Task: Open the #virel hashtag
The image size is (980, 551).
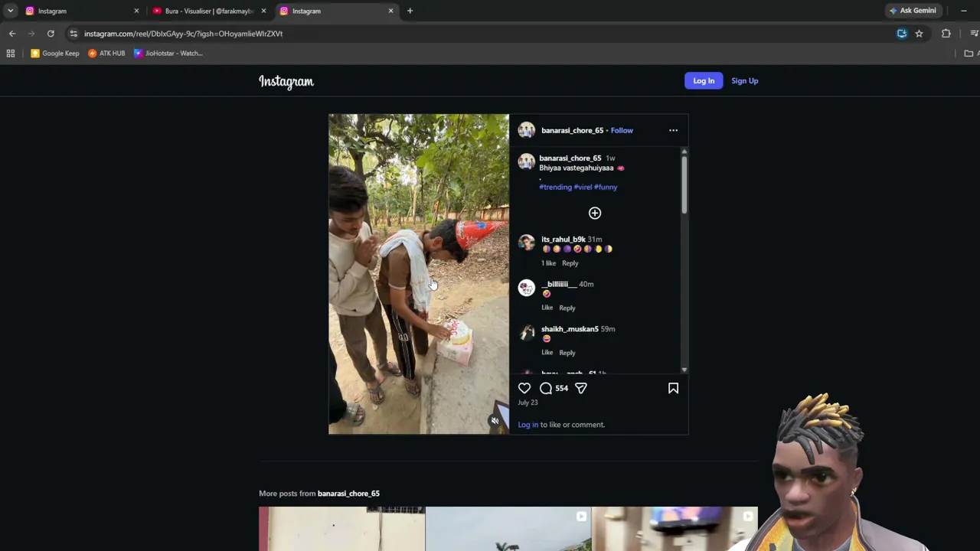Action: click(583, 187)
